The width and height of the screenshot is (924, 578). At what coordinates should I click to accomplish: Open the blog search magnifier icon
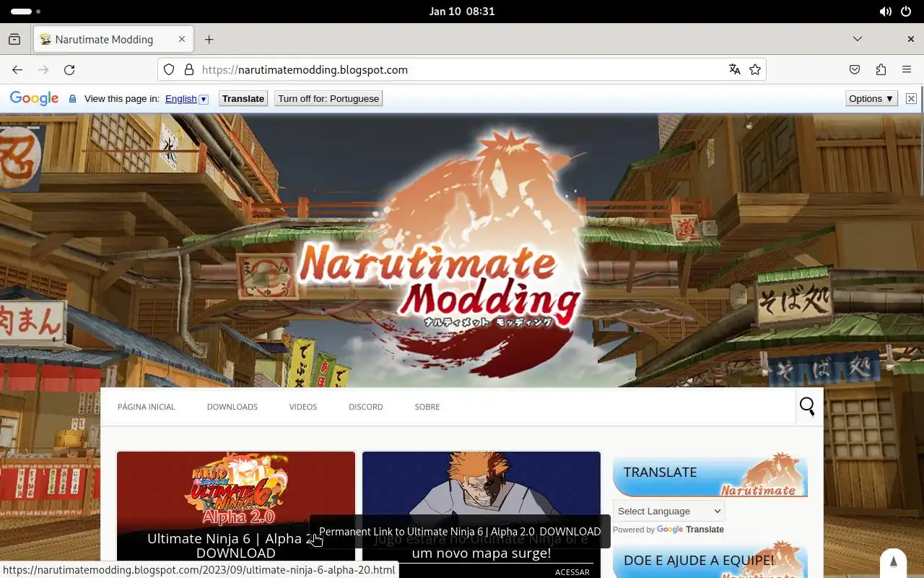807,407
